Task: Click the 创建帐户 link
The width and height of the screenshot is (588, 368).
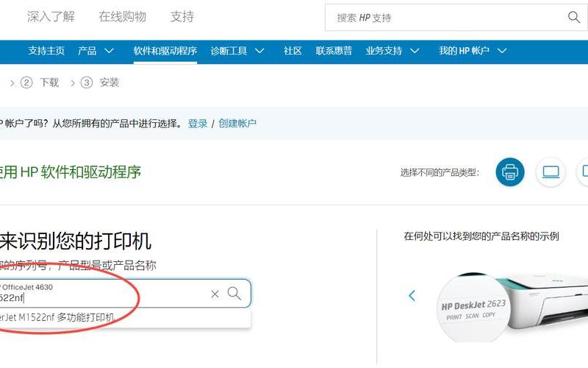Action: [237, 123]
